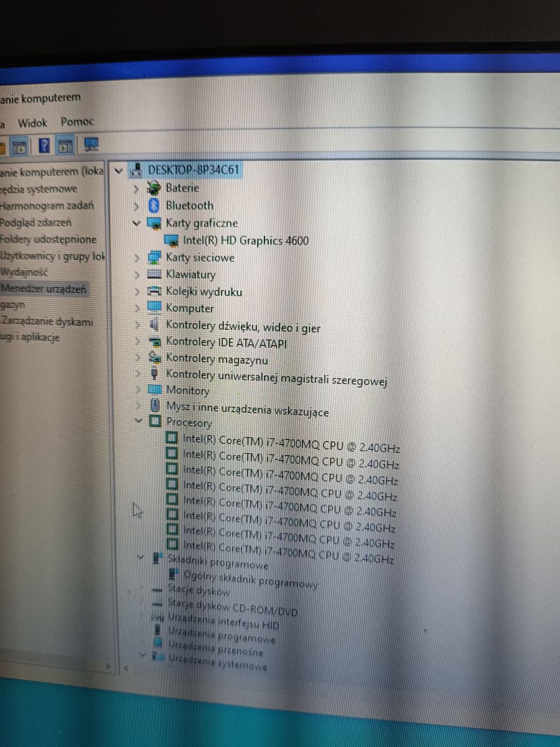This screenshot has width=560, height=747.
Task: Collapse the Procesory category
Action: 138,421
